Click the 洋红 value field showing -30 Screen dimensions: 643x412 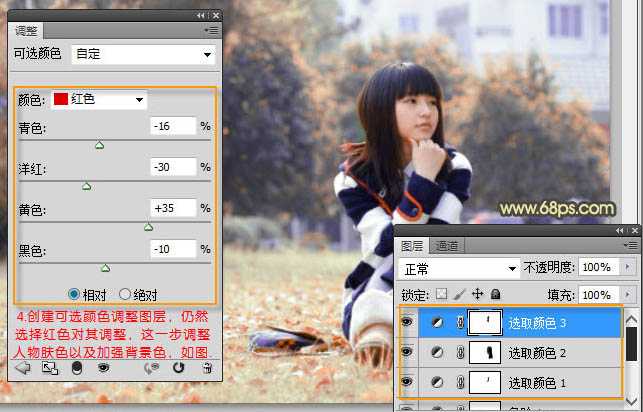(173, 167)
